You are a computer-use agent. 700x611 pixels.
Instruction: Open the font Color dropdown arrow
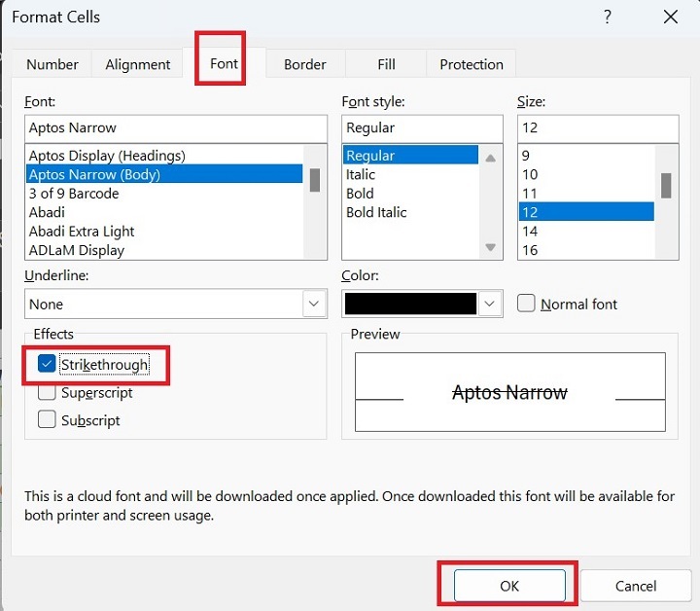(x=490, y=304)
